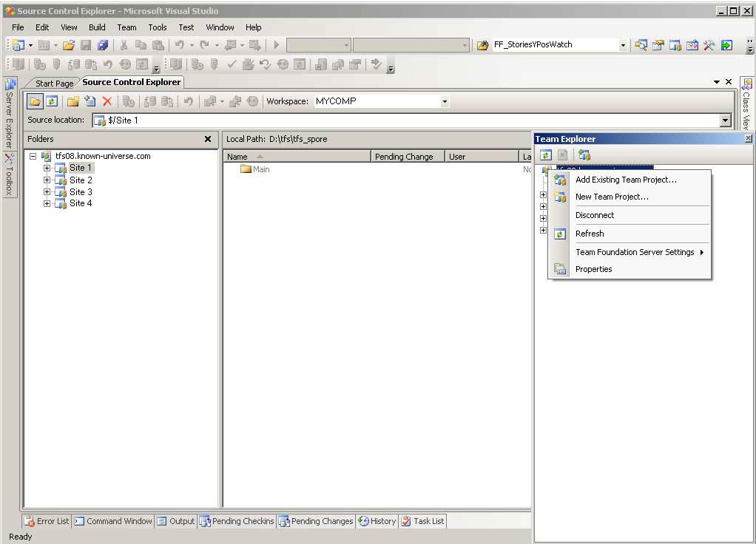Click New Team Project icon in context menu
The image size is (756, 544).
560,197
